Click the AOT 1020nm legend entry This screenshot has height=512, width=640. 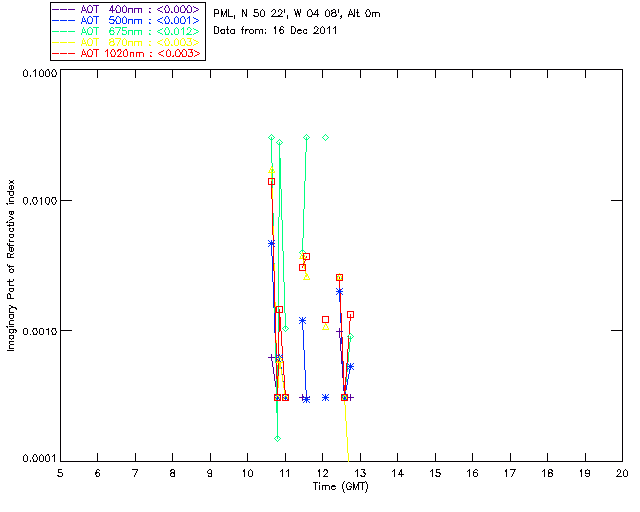tap(127, 53)
